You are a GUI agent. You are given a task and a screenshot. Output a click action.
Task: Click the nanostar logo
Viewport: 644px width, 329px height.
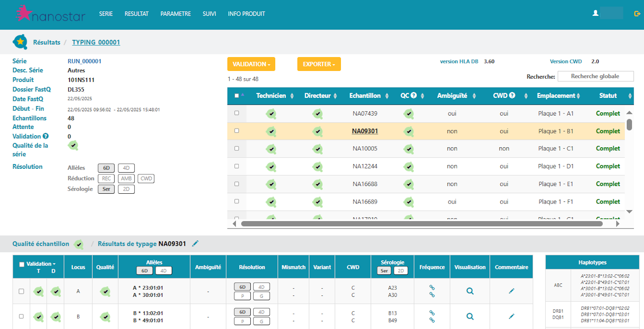click(x=50, y=14)
